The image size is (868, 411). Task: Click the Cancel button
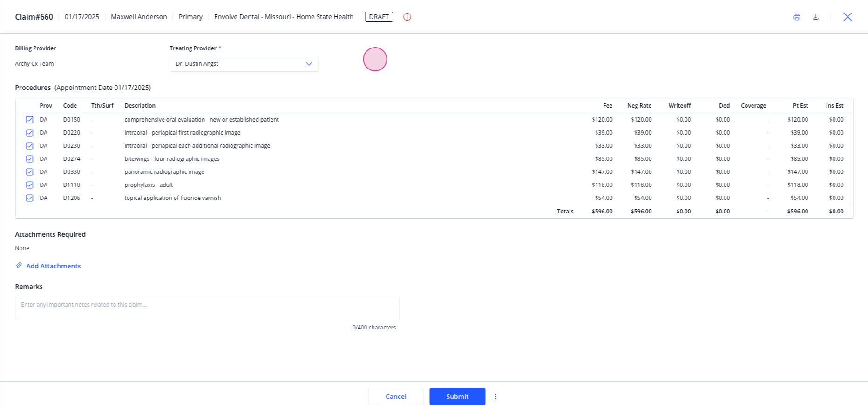click(x=396, y=397)
